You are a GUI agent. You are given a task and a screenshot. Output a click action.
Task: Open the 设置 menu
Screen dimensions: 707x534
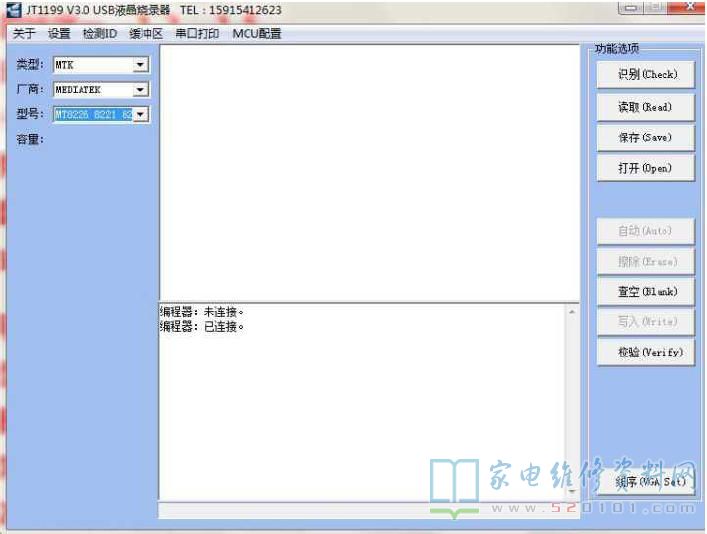59,33
